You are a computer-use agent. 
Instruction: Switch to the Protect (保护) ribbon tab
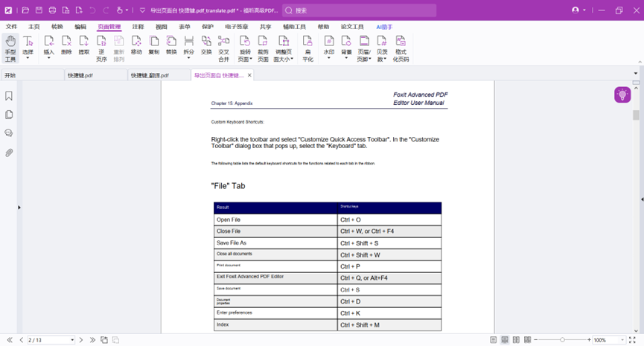tap(208, 27)
